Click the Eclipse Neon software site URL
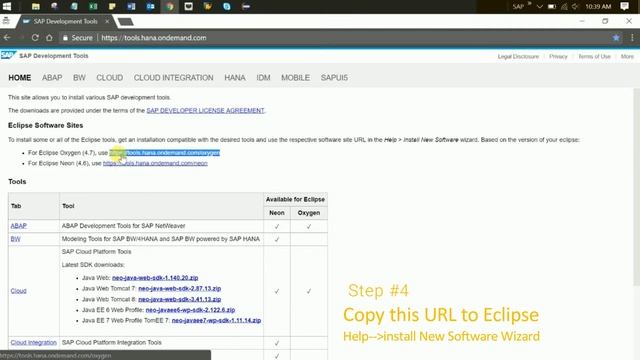Image resolution: width=640 pixels, height=360 pixels. click(x=155, y=163)
